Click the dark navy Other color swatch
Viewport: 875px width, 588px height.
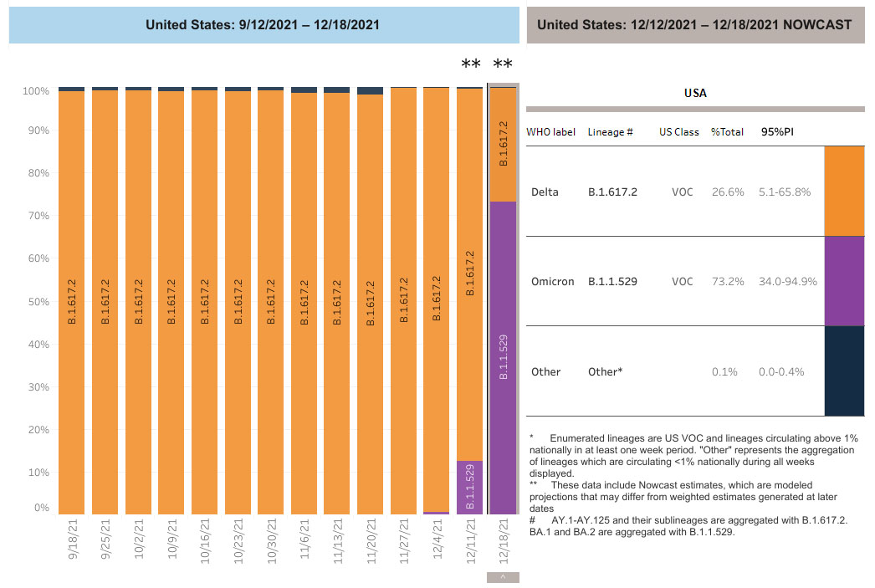[x=844, y=371]
